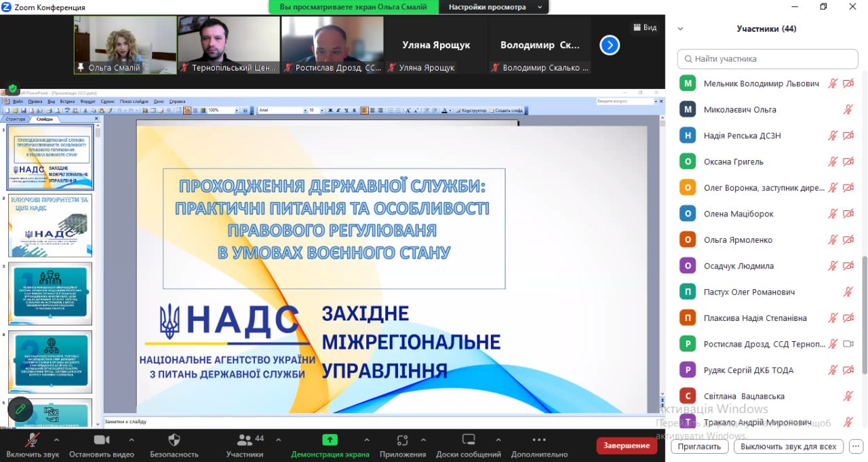Screen dimensions: 868x462
Task: Click Выключить звук для всех button
Action: coord(788,446)
